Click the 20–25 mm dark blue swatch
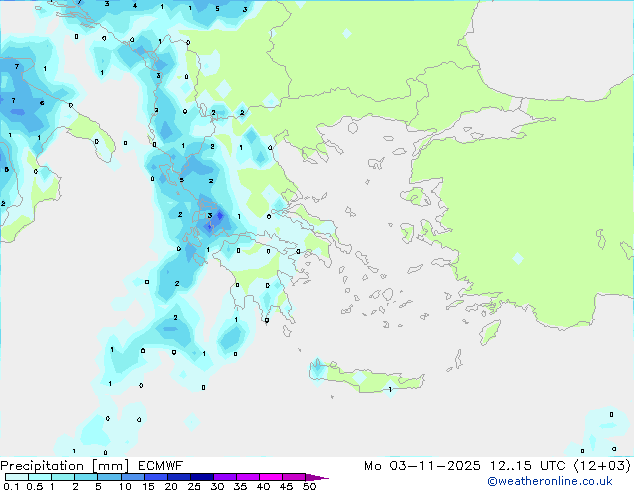Image resolution: width=634 pixels, height=490 pixels. click(x=179, y=477)
